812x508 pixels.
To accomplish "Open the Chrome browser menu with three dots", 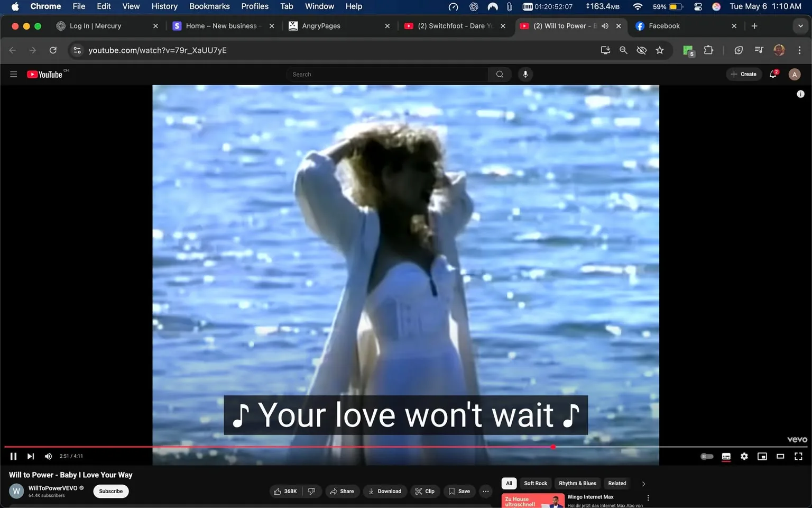I will click(800, 50).
